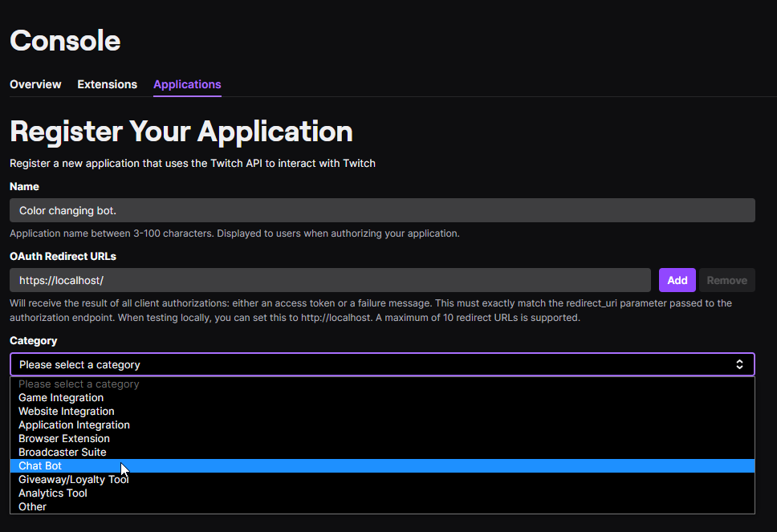The height and width of the screenshot is (532, 777).
Task: Click the redirect_uri authorization help text
Action: pos(371,311)
